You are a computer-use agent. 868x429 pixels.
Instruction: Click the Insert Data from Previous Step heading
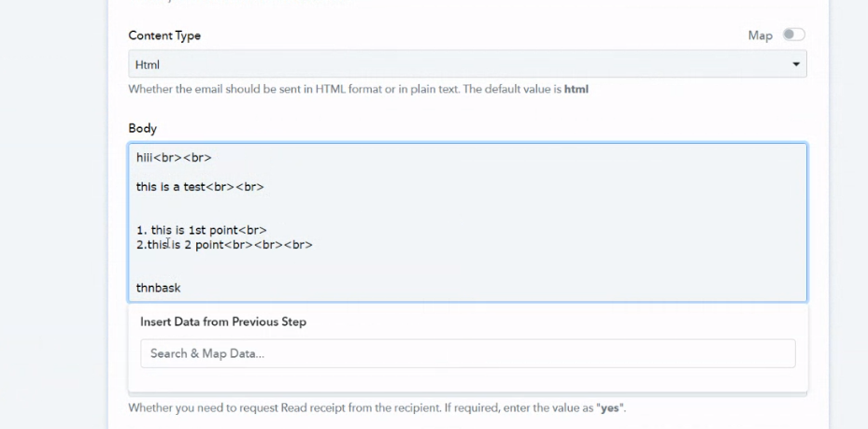tap(223, 322)
